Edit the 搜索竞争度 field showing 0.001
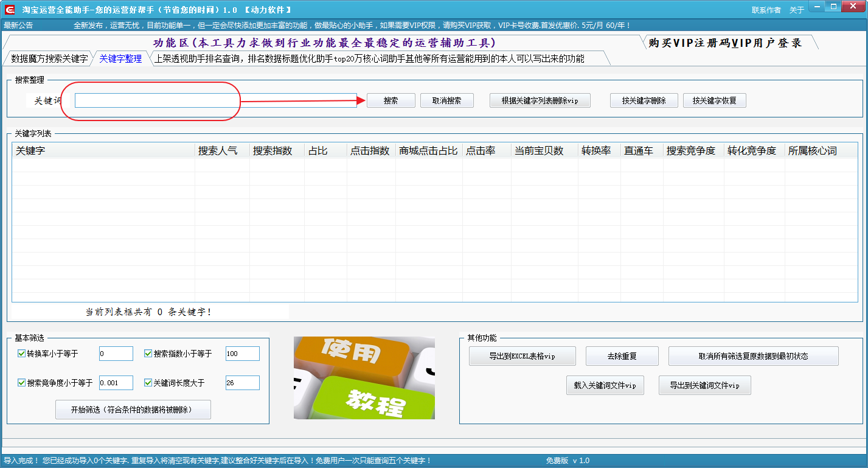Image resolution: width=868 pixels, height=468 pixels. coord(116,383)
